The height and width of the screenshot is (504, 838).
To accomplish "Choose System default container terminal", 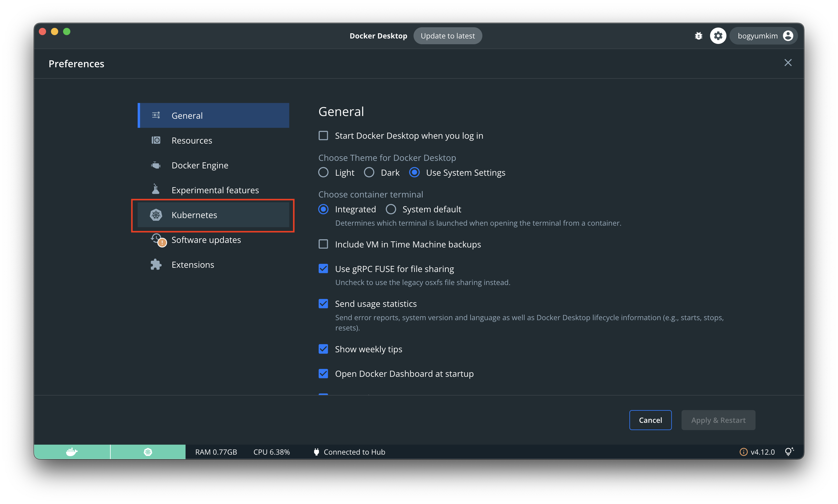I will [x=391, y=209].
